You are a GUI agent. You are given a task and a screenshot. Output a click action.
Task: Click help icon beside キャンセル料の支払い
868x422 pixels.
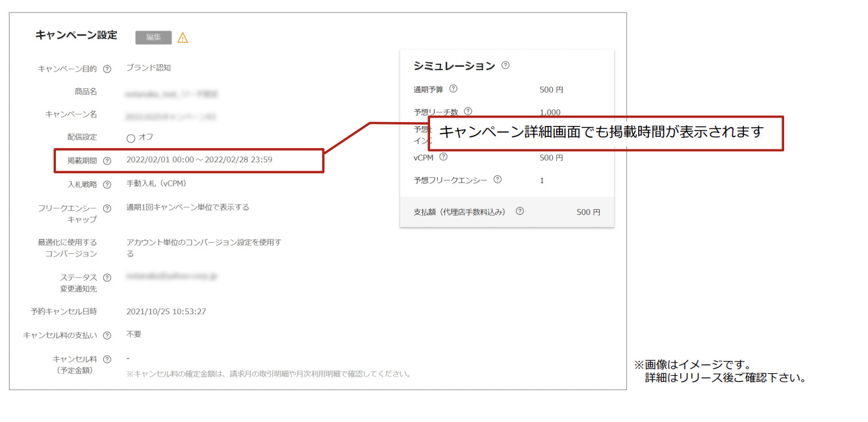pyautogui.click(x=107, y=336)
